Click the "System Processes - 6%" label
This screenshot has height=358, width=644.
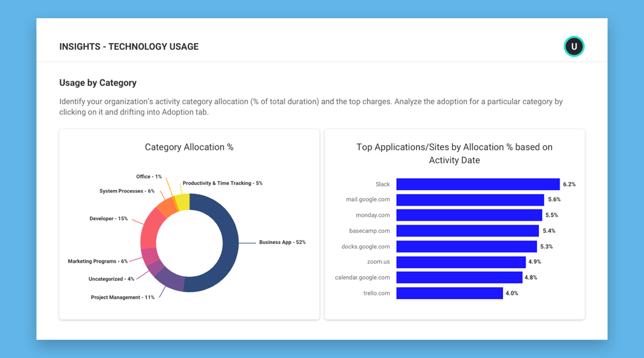(127, 191)
